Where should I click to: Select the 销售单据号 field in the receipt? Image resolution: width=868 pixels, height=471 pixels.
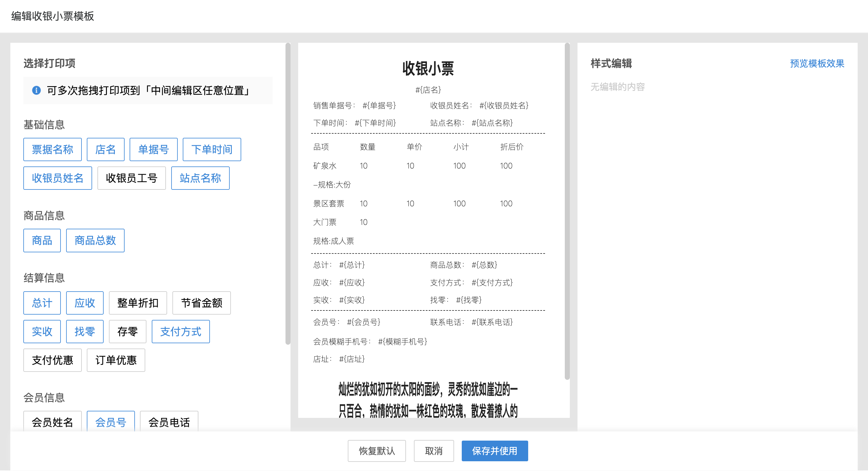(355, 105)
